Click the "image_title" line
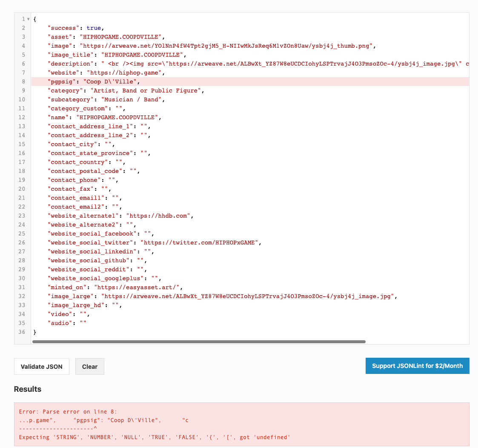 (117, 55)
